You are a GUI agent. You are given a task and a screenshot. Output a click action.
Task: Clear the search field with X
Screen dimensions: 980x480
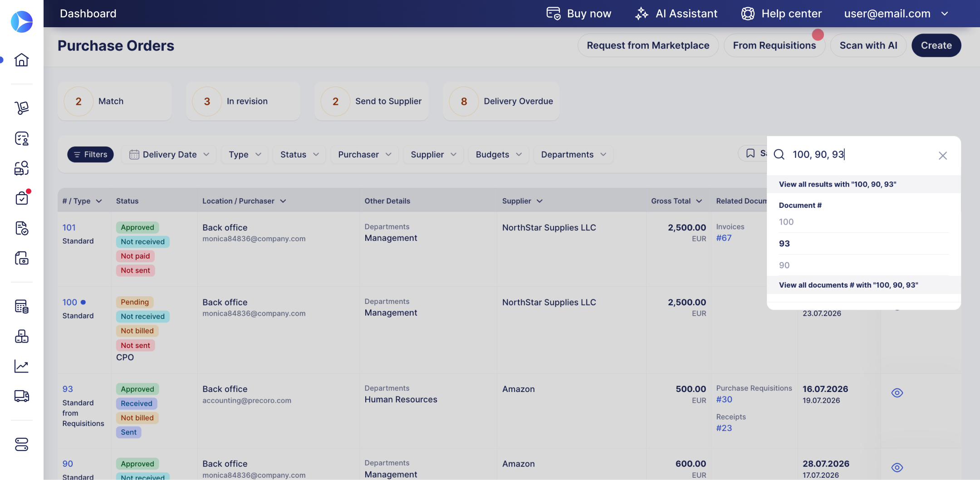(942, 156)
